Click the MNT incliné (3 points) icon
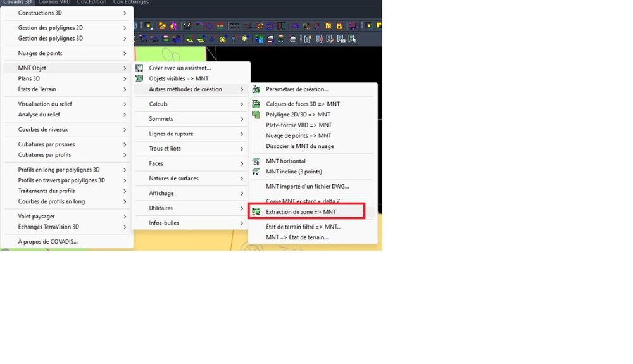633x364 pixels. click(x=256, y=172)
